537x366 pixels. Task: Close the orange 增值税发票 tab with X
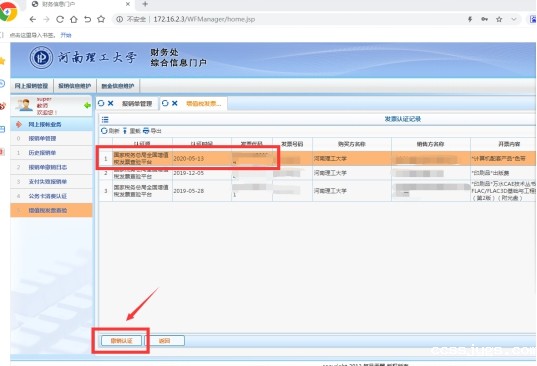click(x=175, y=103)
